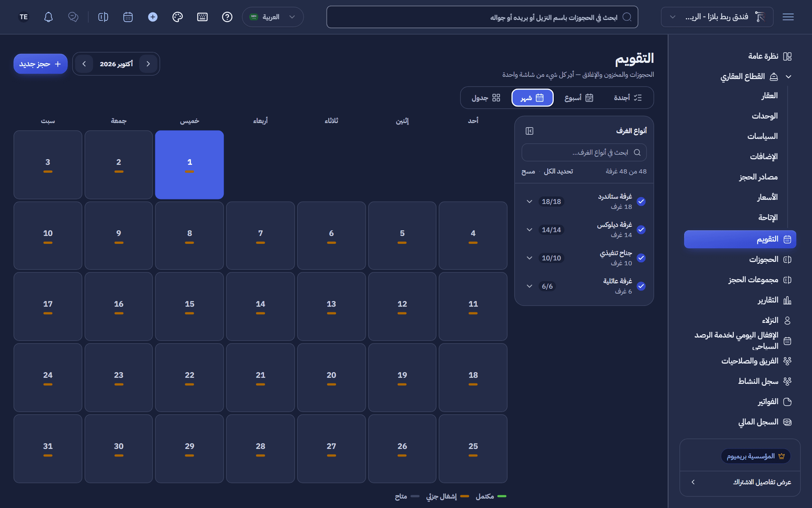
Task: Click مسح clear link
Action: 528,172
